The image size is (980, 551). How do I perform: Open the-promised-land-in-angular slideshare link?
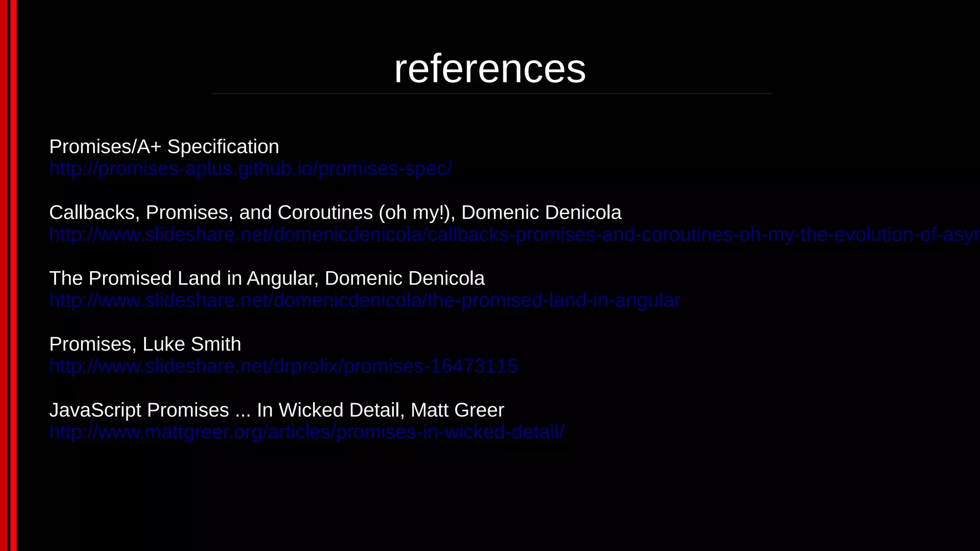point(365,300)
